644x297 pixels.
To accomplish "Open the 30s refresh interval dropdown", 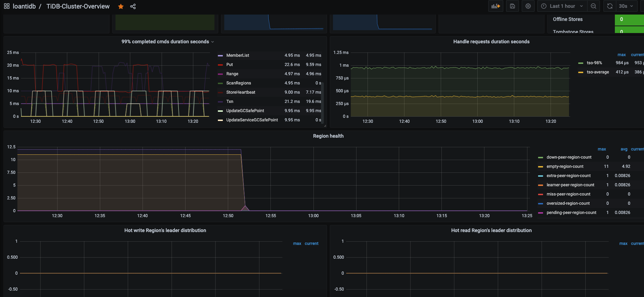I will [626, 6].
